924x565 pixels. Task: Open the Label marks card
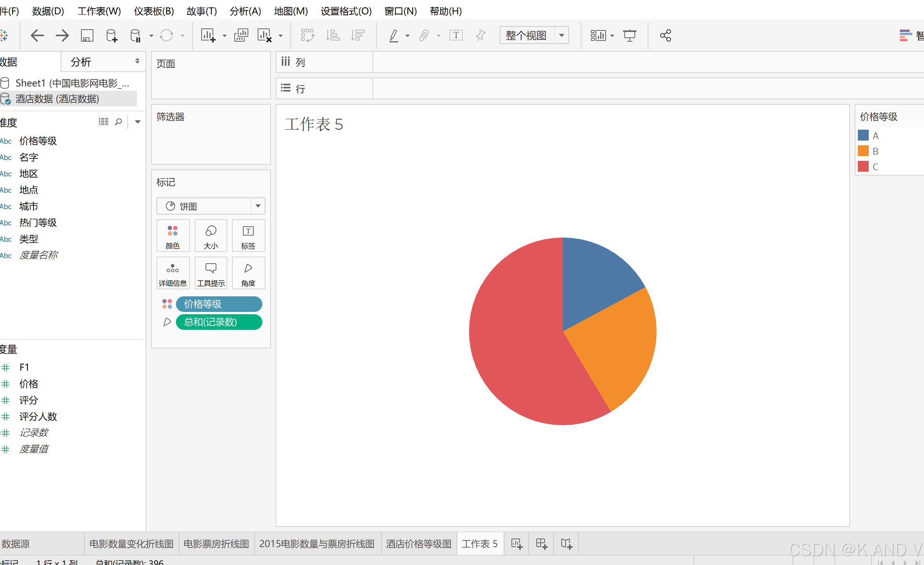coord(248,236)
